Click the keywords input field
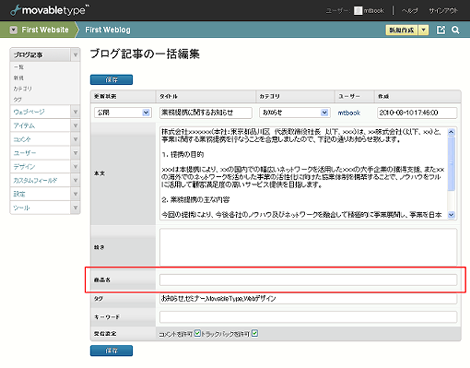The height and width of the screenshot is (368, 470). [x=308, y=317]
